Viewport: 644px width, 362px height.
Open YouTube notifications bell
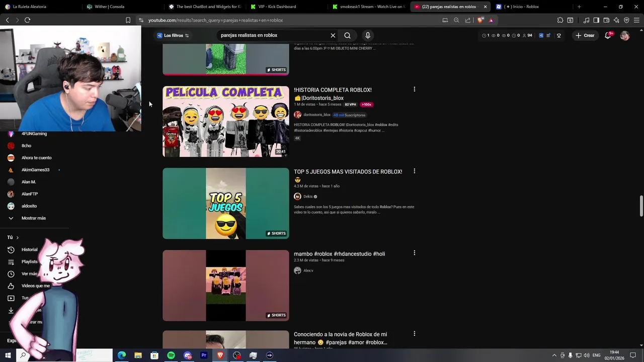coord(608,35)
